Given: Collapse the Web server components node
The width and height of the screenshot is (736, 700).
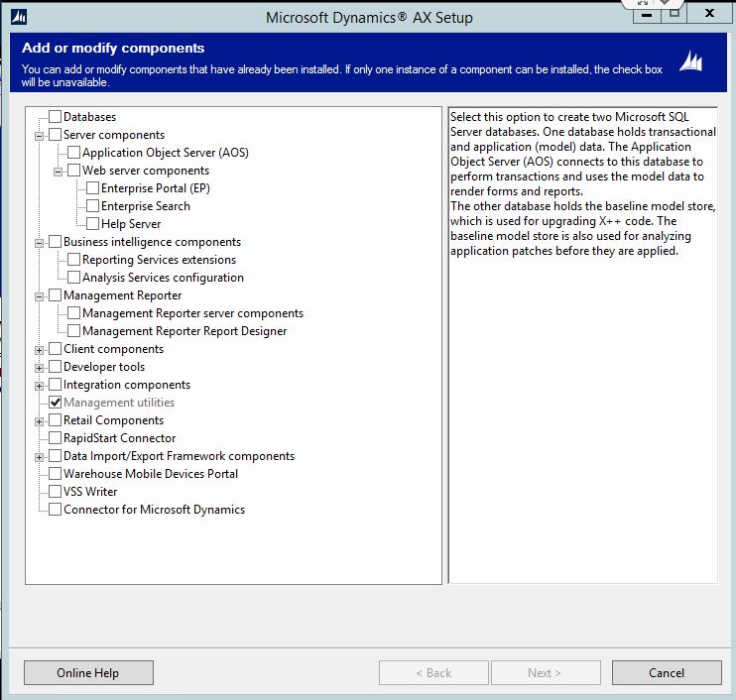Looking at the screenshot, I should pos(58,172).
